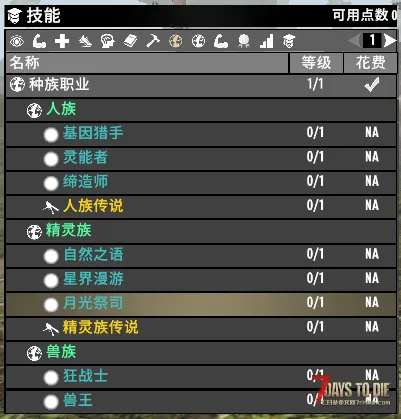
Task: Select the 月光祭司 skill row
Action: (201, 304)
